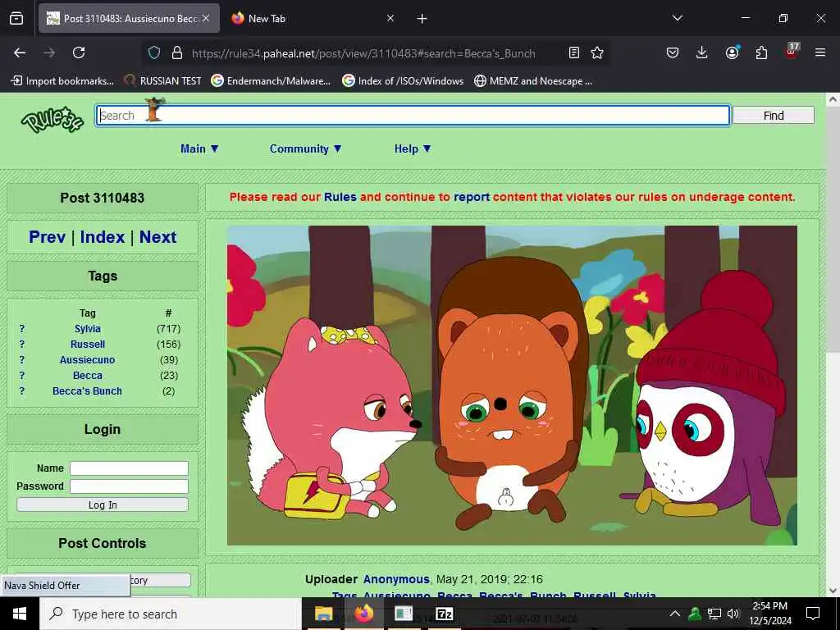Open the Anonymous uploader link
The height and width of the screenshot is (630, 840).
[x=396, y=579]
